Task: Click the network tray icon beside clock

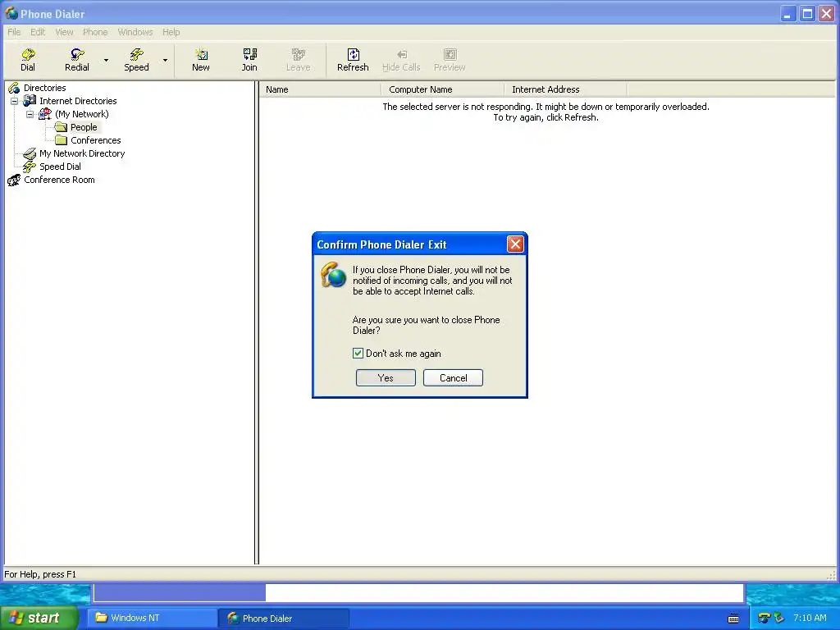Action: (x=778, y=618)
